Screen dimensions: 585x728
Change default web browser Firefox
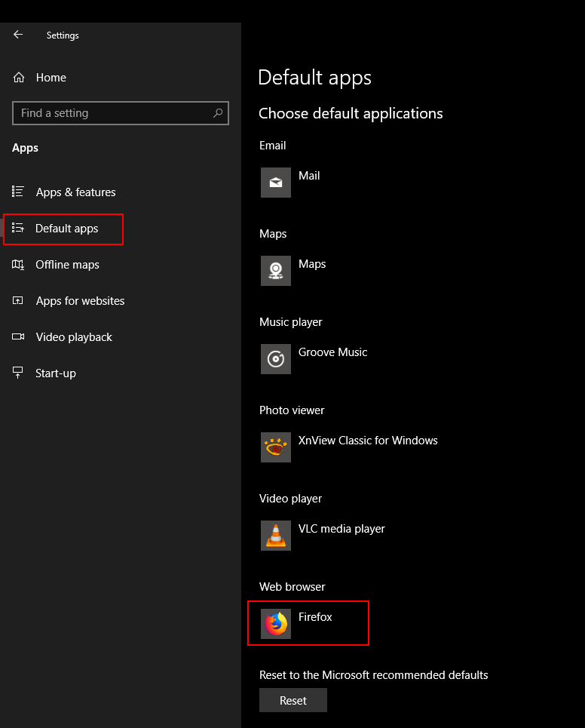315,617
